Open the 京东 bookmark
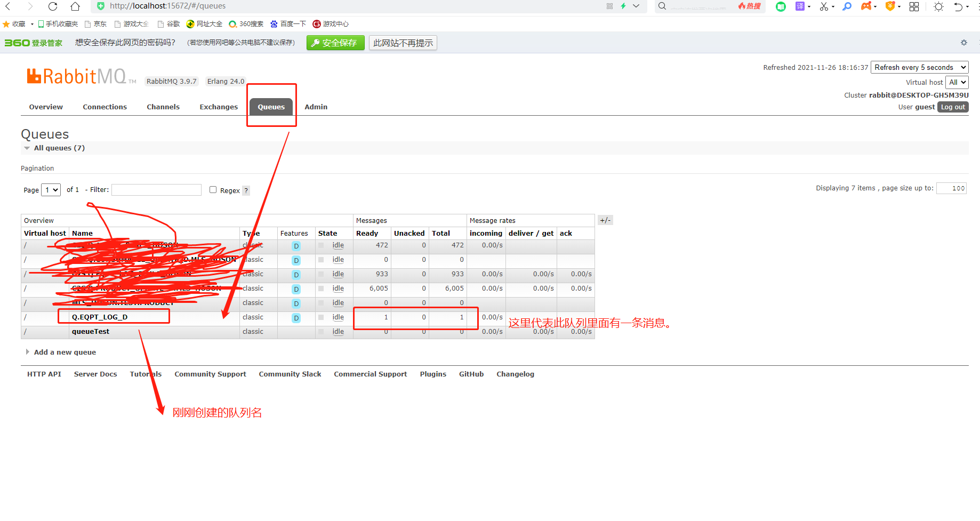Image resolution: width=980 pixels, height=521 pixels. tap(96, 24)
